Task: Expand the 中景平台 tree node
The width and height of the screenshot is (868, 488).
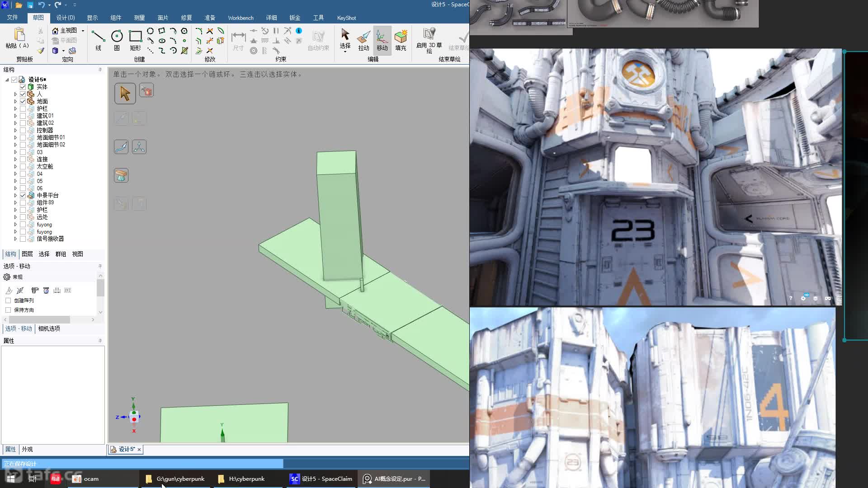Action: pyautogui.click(x=15, y=195)
